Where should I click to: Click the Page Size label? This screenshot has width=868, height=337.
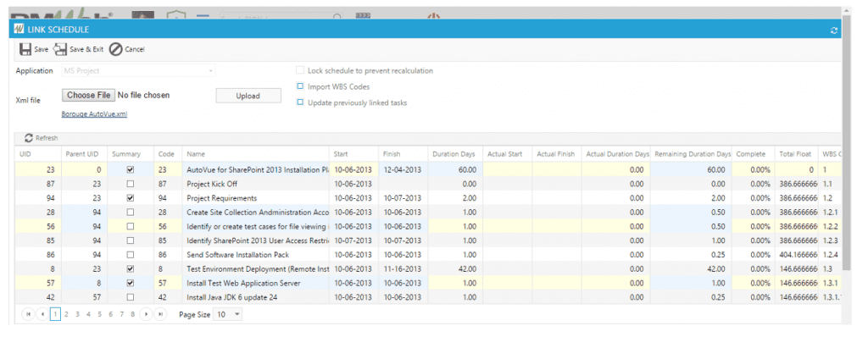pos(194,314)
